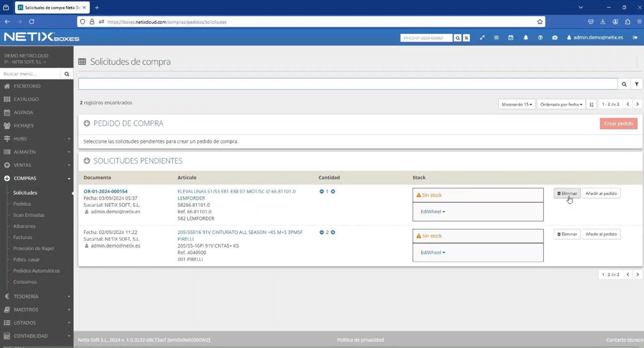This screenshot has width=644, height=348.
Task: Open document link OR-01-2024-000154
Action: point(105,192)
